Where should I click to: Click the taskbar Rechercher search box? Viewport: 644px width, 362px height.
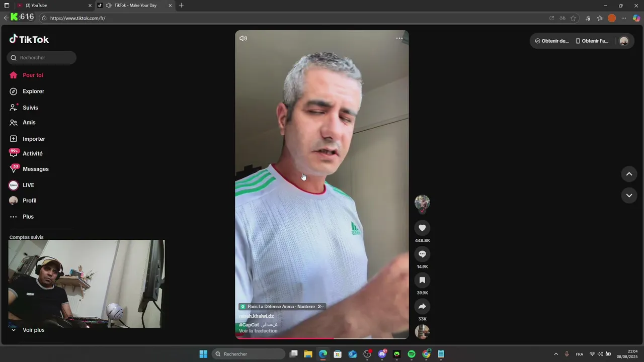(249, 354)
